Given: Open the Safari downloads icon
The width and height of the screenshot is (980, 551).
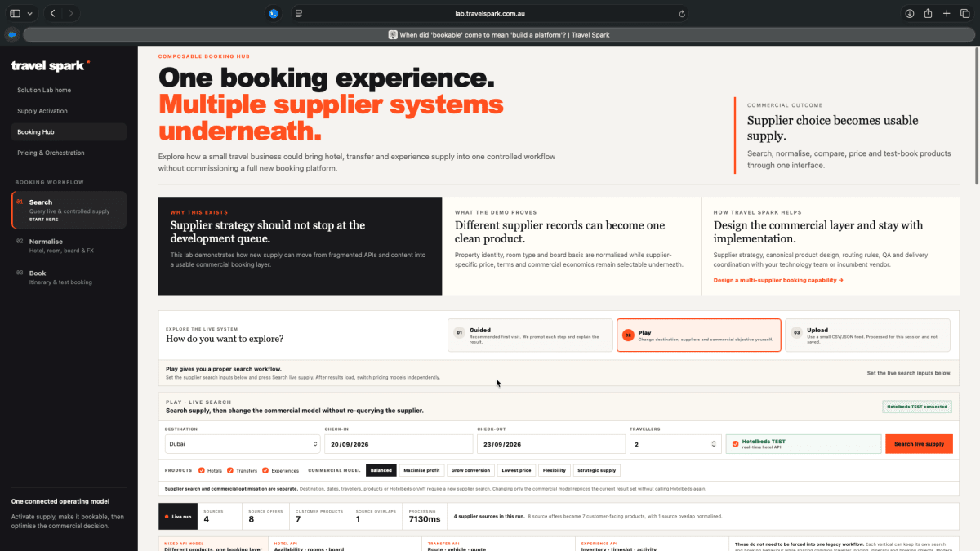Looking at the screenshot, I should (909, 13).
